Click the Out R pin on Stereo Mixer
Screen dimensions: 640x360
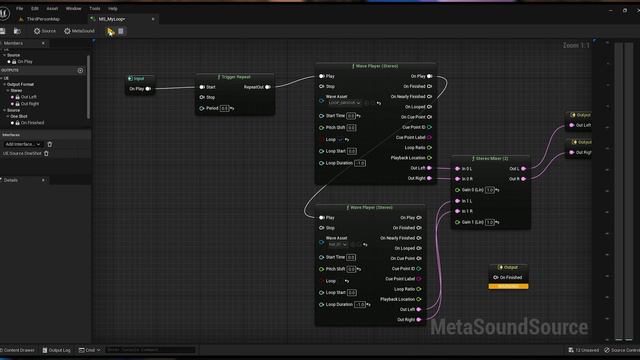(524, 179)
